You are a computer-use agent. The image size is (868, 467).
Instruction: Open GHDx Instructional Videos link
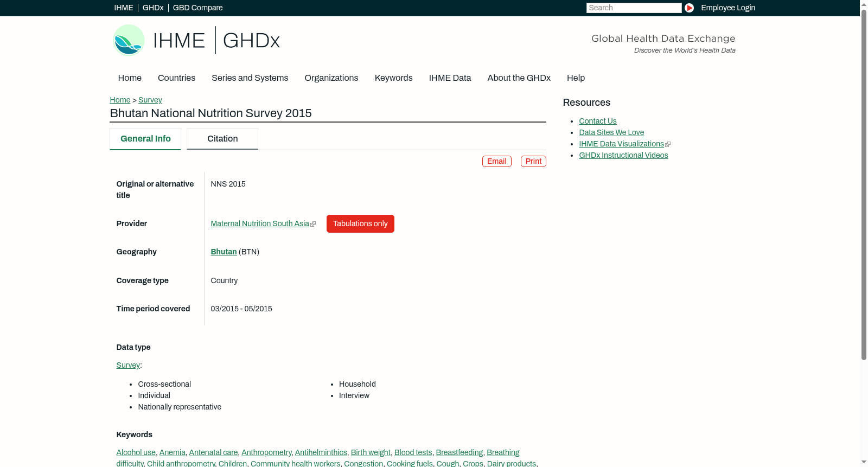tap(623, 155)
